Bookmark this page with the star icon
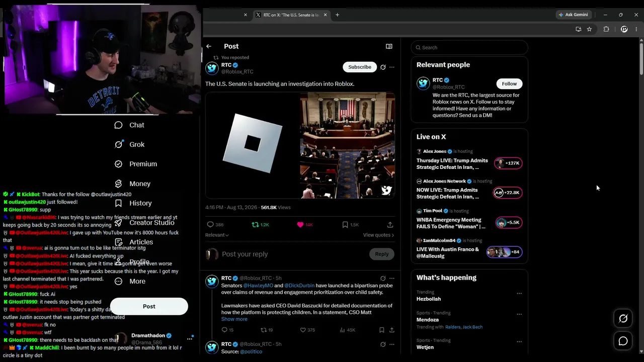Viewport: 644px width, 362px height. click(x=589, y=29)
